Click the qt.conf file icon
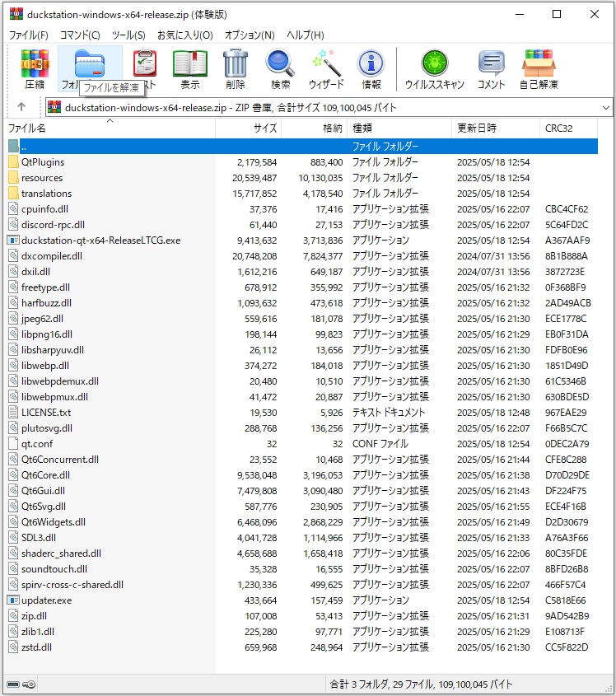 [x=13, y=443]
